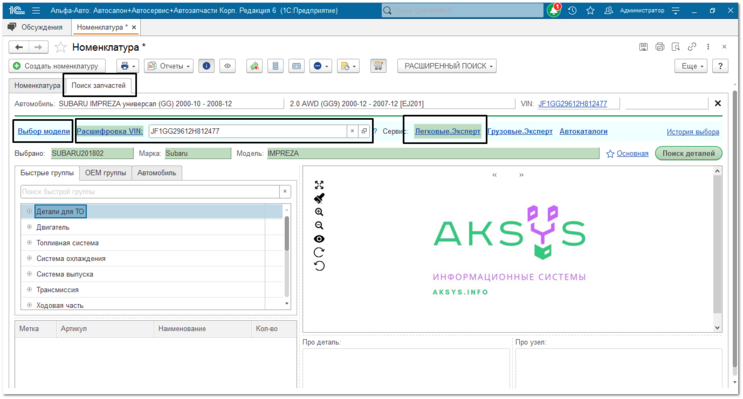Toggle the eye icon in image viewer
The height and width of the screenshot is (399, 743).
319,239
